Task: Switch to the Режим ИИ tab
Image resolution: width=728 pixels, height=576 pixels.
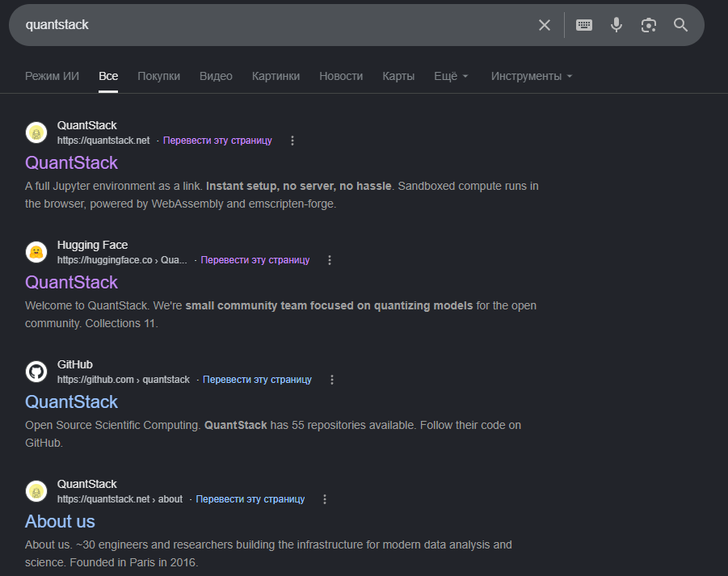Action: (x=52, y=76)
